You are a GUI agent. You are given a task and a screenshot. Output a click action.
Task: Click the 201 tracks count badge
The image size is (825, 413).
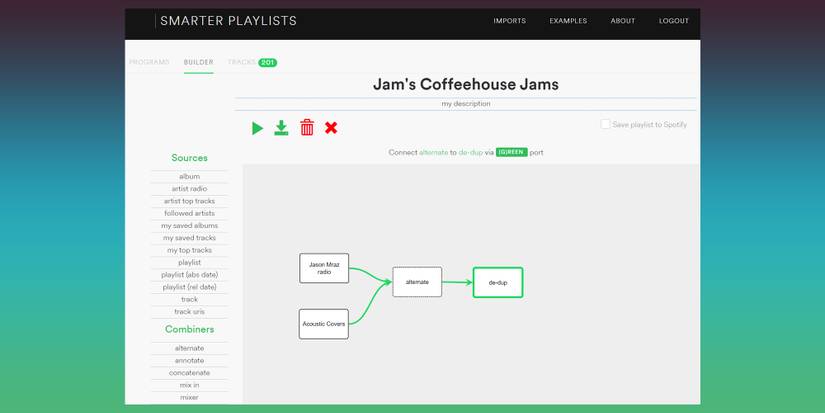pyautogui.click(x=267, y=63)
